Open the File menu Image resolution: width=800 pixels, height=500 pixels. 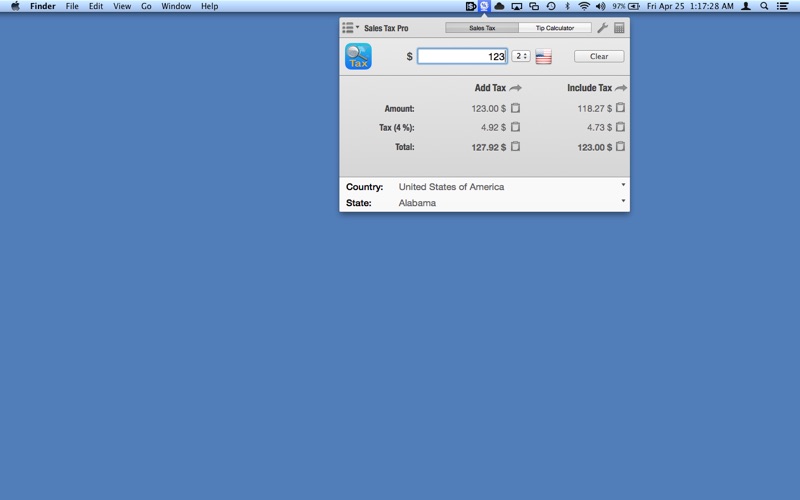(x=72, y=6)
